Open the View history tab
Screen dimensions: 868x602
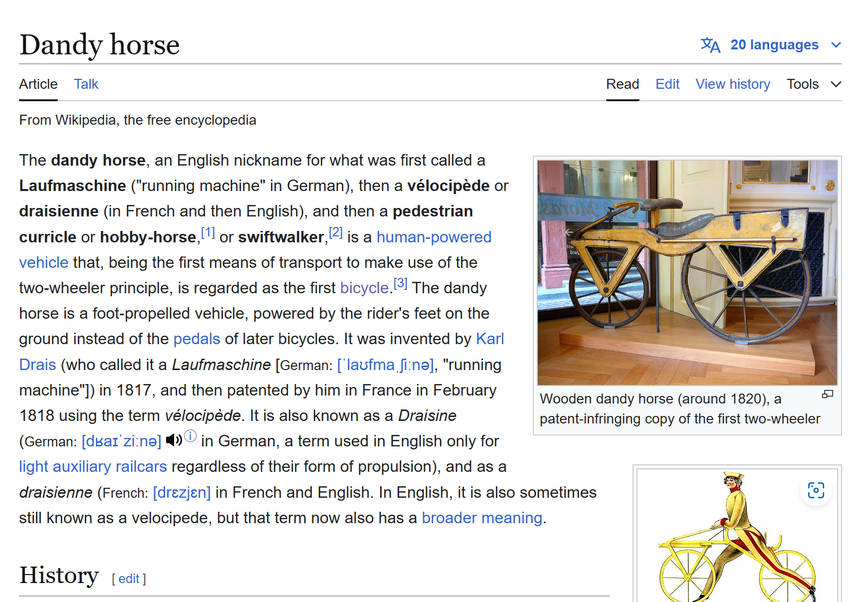pyautogui.click(x=732, y=84)
